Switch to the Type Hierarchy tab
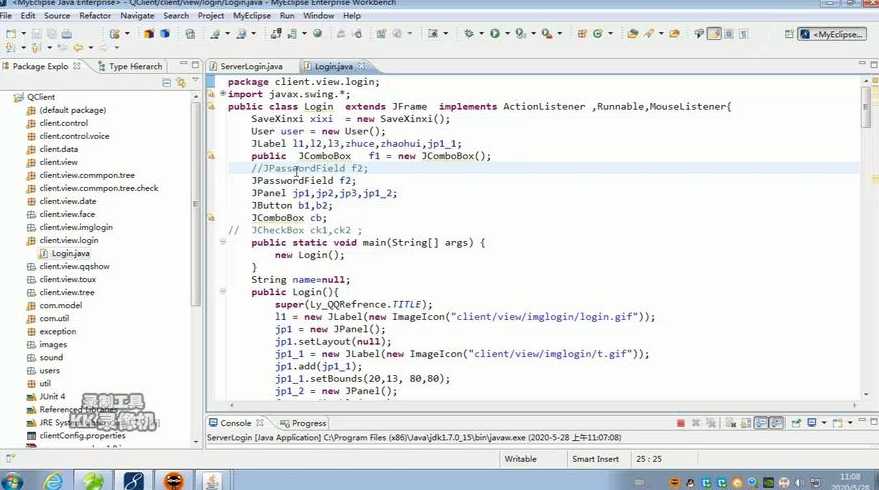 [130, 66]
